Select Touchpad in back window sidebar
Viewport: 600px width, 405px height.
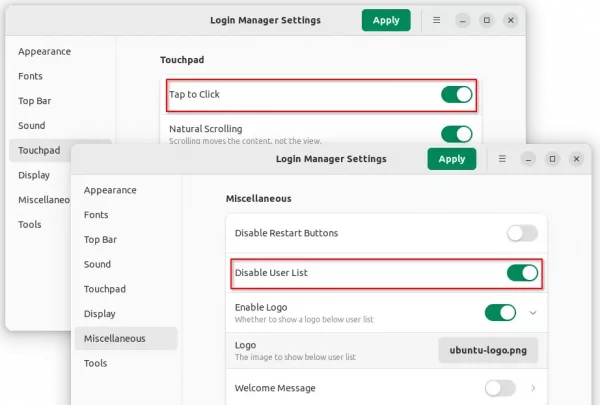point(40,150)
